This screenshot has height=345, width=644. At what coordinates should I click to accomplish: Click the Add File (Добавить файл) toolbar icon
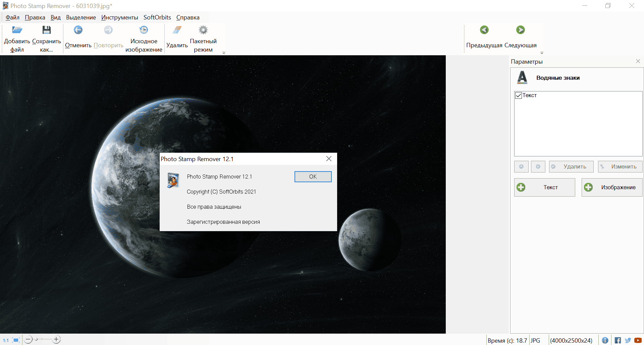[x=17, y=30]
